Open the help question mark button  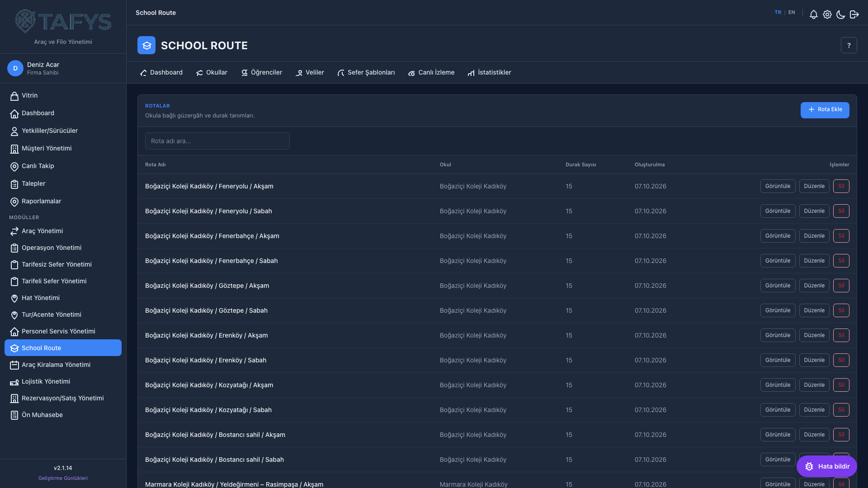(x=849, y=45)
